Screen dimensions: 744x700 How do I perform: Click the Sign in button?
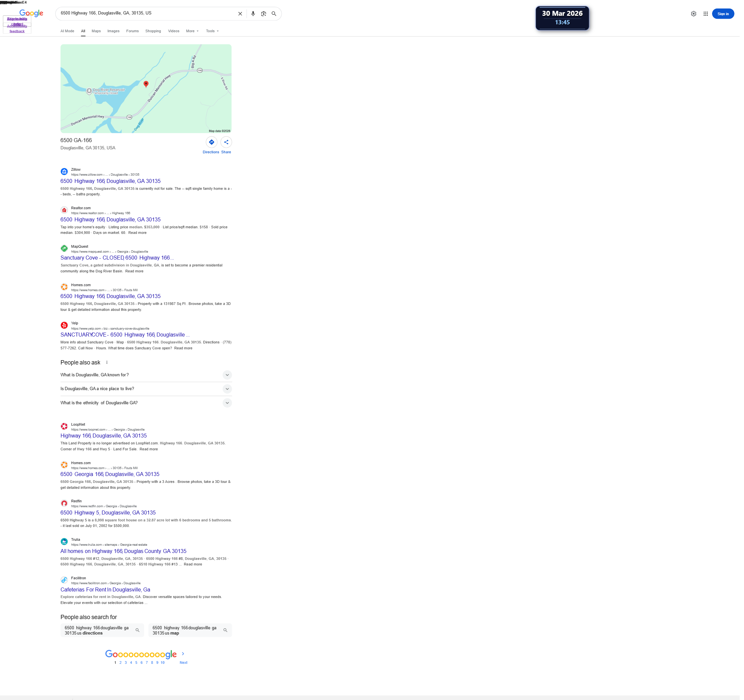point(723,14)
